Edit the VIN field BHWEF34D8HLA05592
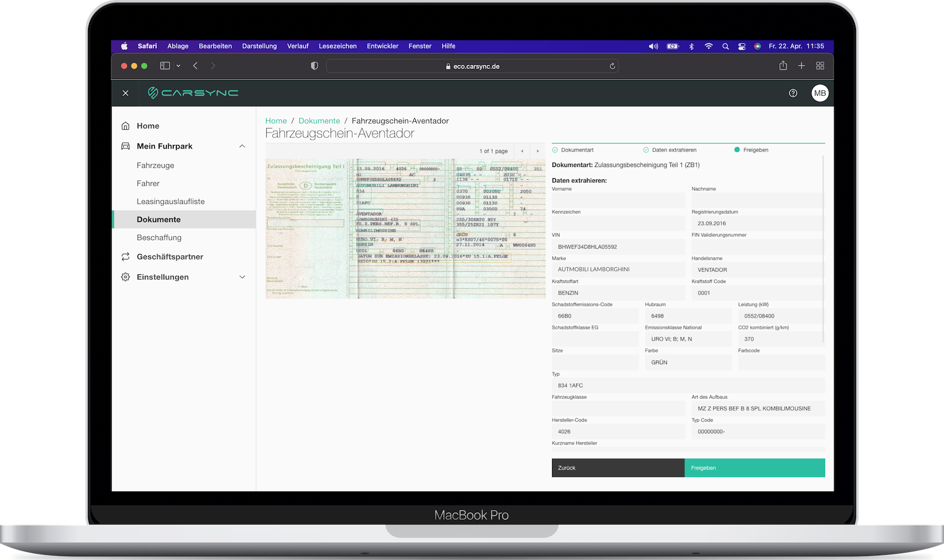 [618, 246]
